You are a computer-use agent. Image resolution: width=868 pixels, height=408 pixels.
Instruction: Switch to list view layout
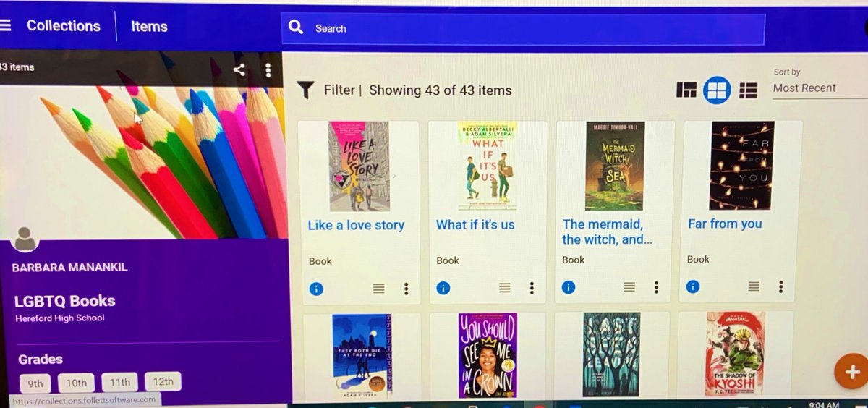pyautogui.click(x=748, y=90)
